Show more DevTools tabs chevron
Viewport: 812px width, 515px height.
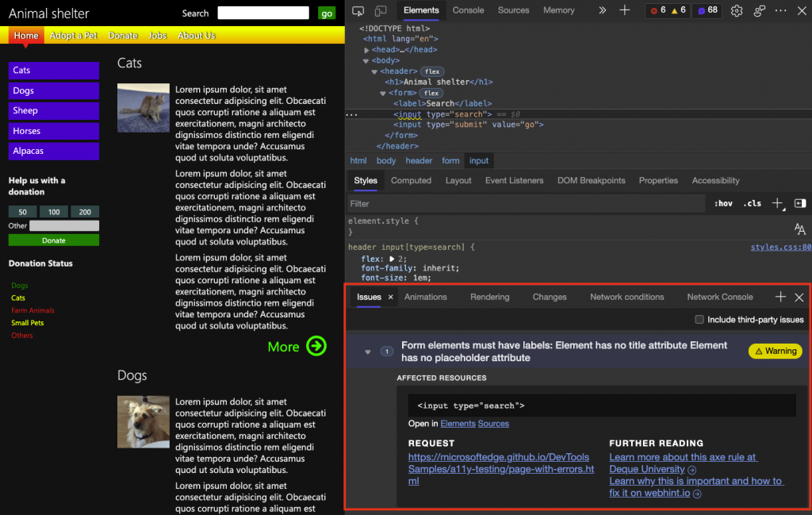pyautogui.click(x=602, y=10)
